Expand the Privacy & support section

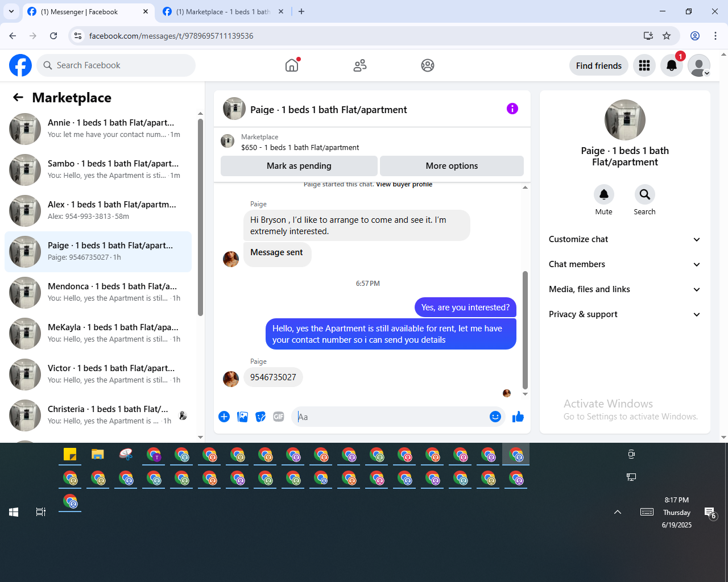625,314
